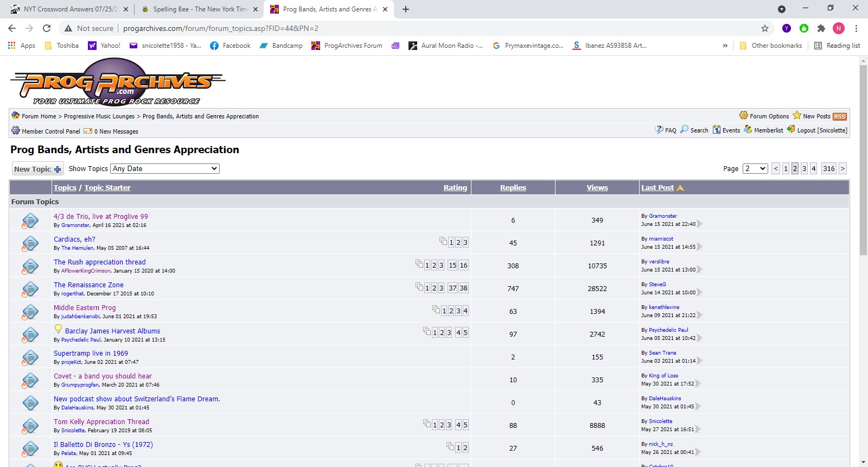
Task: Open Covet - a band you should hear
Action: click(x=103, y=376)
